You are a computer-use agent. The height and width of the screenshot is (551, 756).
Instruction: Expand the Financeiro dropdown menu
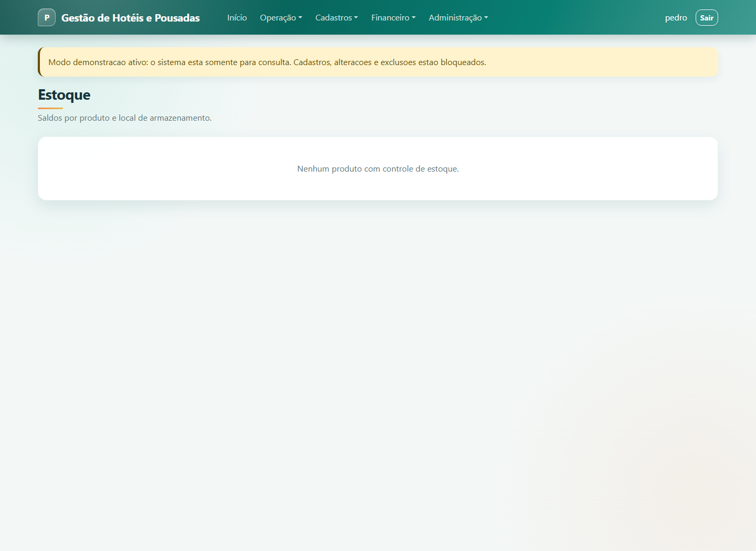pos(393,17)
